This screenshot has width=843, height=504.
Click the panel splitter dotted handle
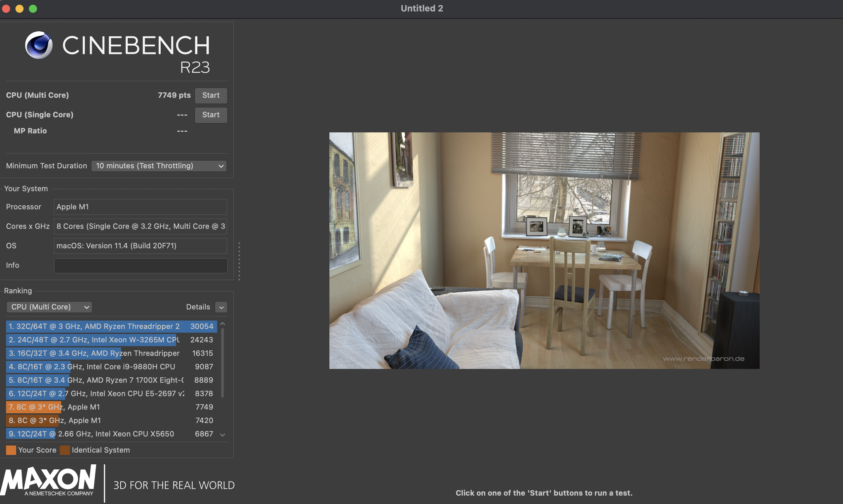pyautogui.click(x=239, y=261)
